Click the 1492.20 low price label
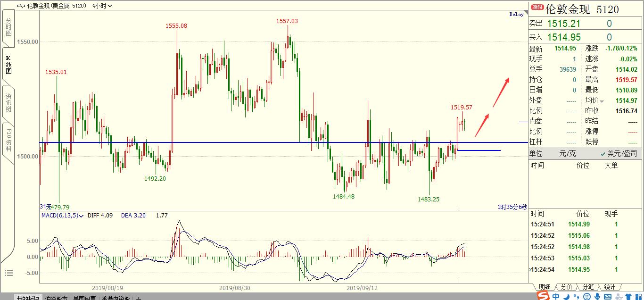 coord(155,178)
